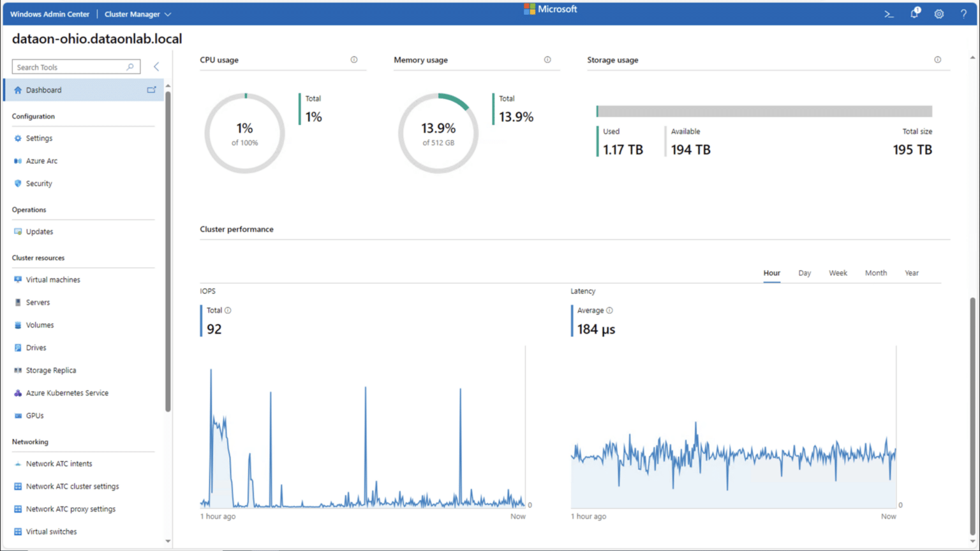Image resolution: width=980 pixels, height=551 pixels.
Task: Click the main page vertical scrollbar
Action: (x=972, y=416)
